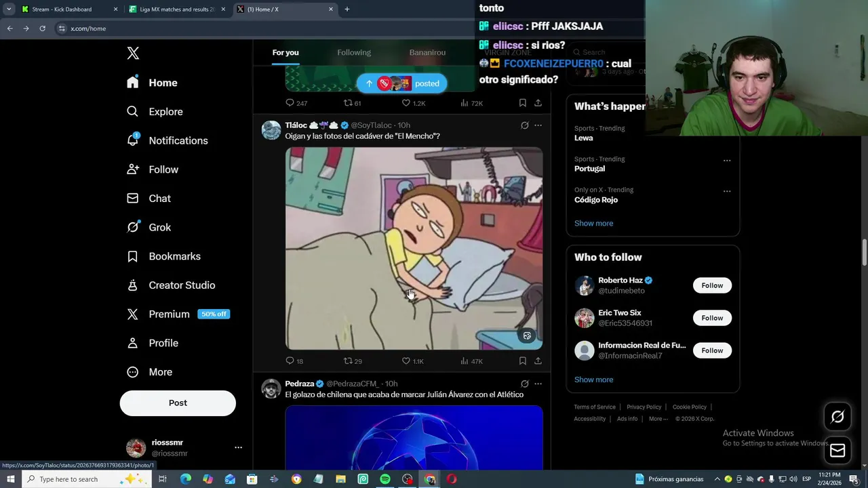Viewport: 868px width, 488px height.
Task: Share the top post with 72K views
Action: pos(538,103)
